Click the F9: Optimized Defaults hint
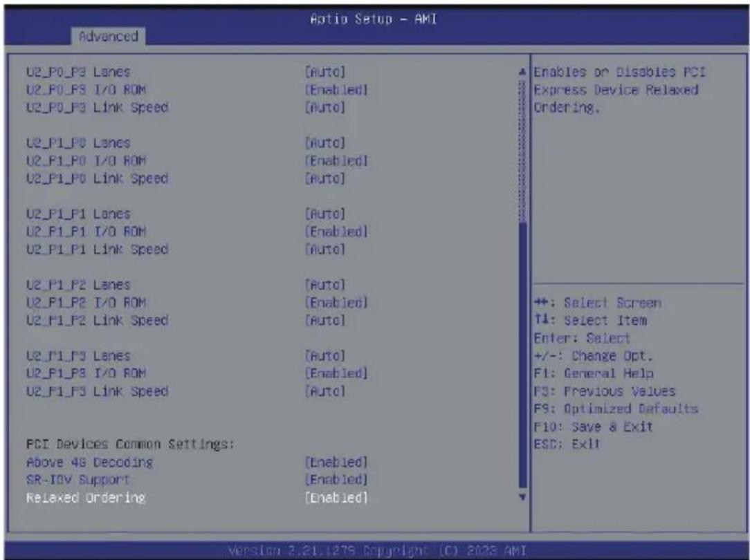This screenshot has width=750, height=560. pos(616,409)
